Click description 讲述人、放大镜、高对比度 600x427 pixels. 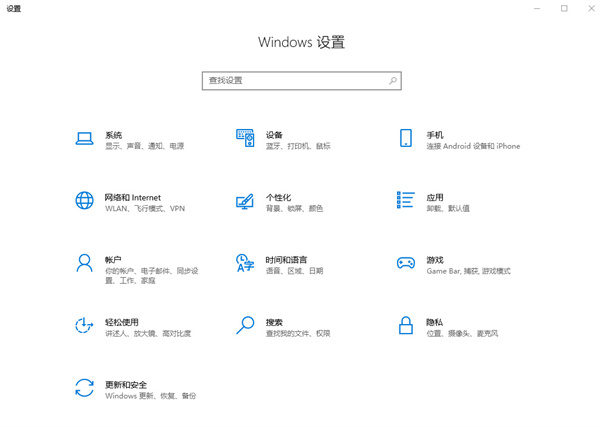pyautogui.click(x=148, y=333)
